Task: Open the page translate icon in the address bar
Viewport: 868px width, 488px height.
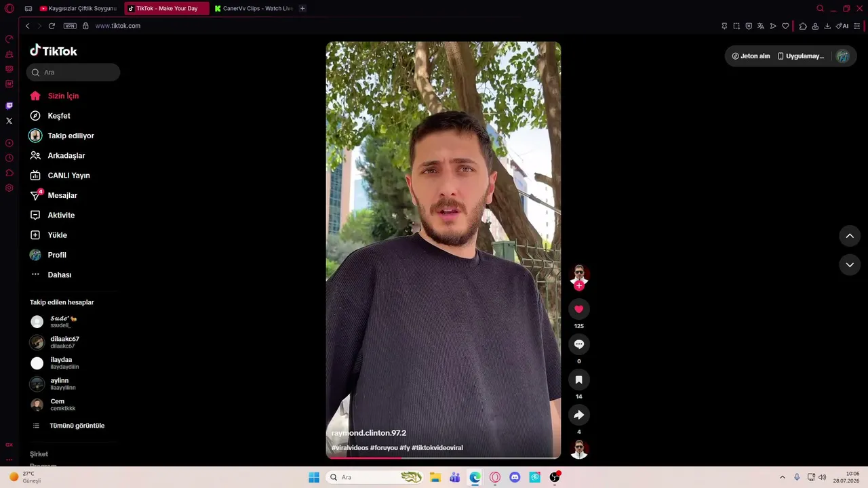Action: pyautogui.click(x=761, y=26)
